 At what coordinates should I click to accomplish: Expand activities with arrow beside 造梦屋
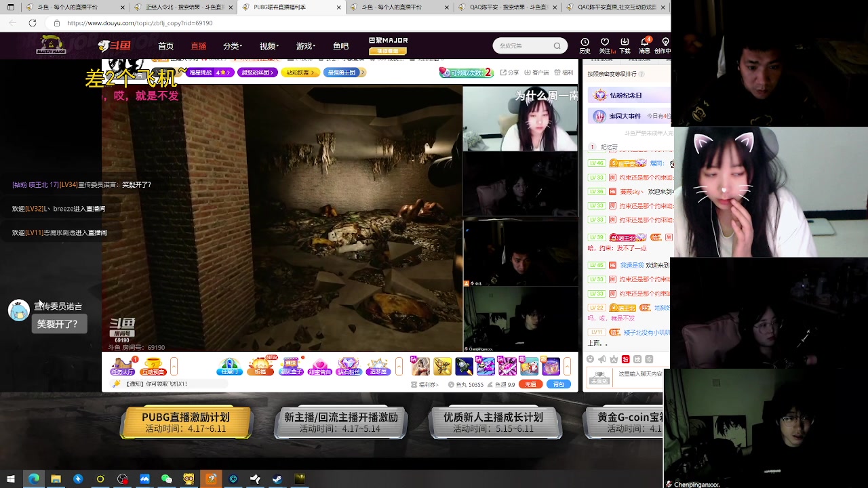pyautogui.click(x=399, y=367)
